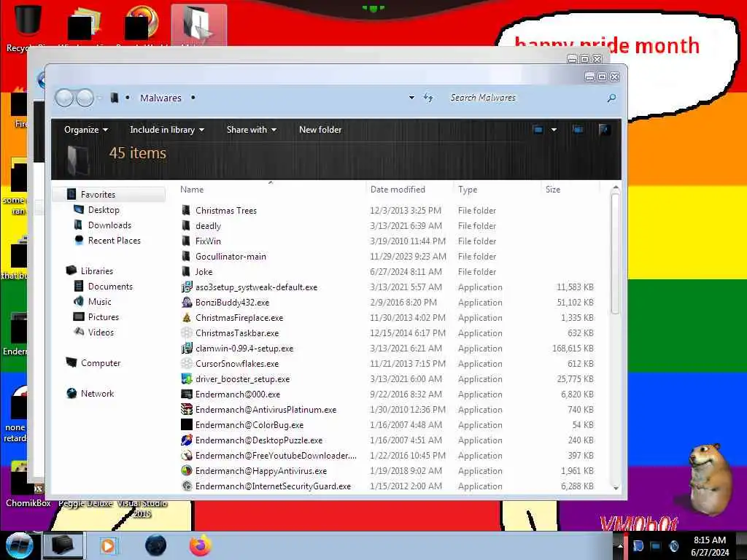Sort by Date modified column
Viewport: 747px width, 560px height.
(398, 190)
